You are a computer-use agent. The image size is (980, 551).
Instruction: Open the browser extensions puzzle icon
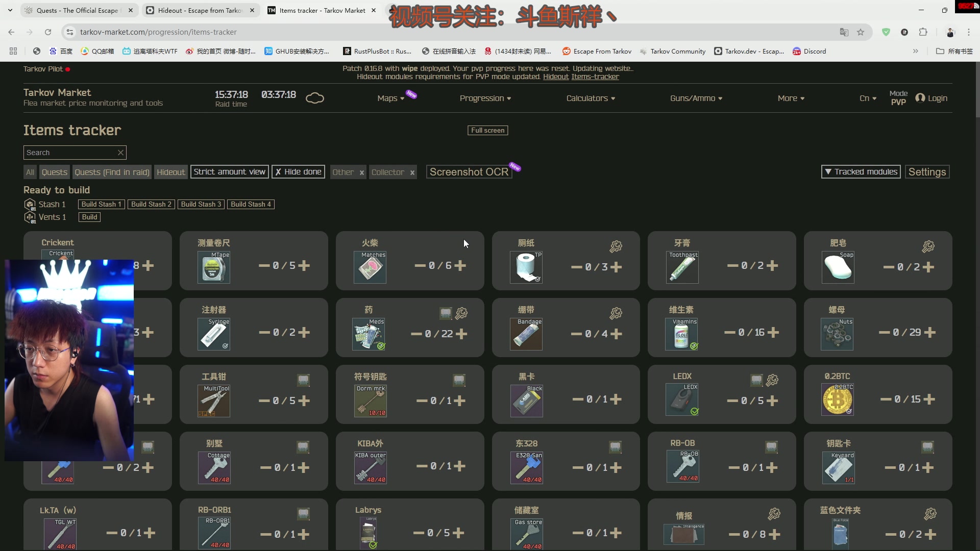(923, 32)
